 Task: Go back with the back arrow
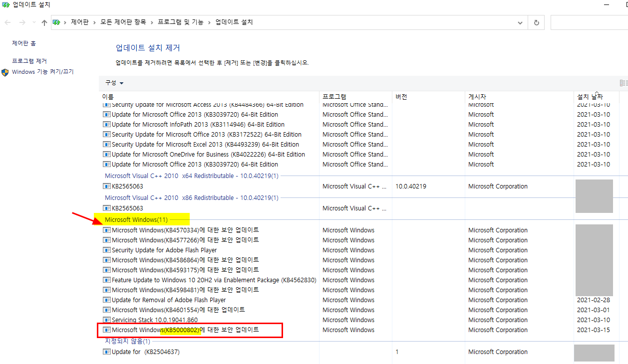[x=8, y=22]
